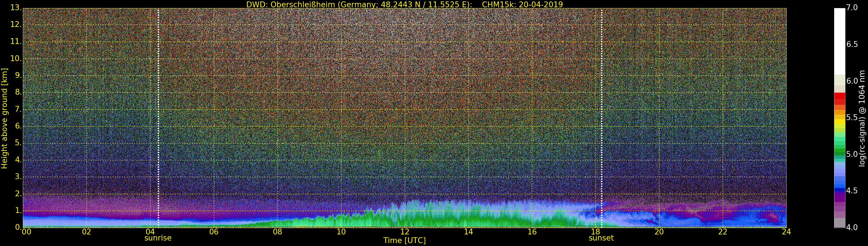Click the 20 tick on the time axis
The image size is (868, 246).
point(659,232)
